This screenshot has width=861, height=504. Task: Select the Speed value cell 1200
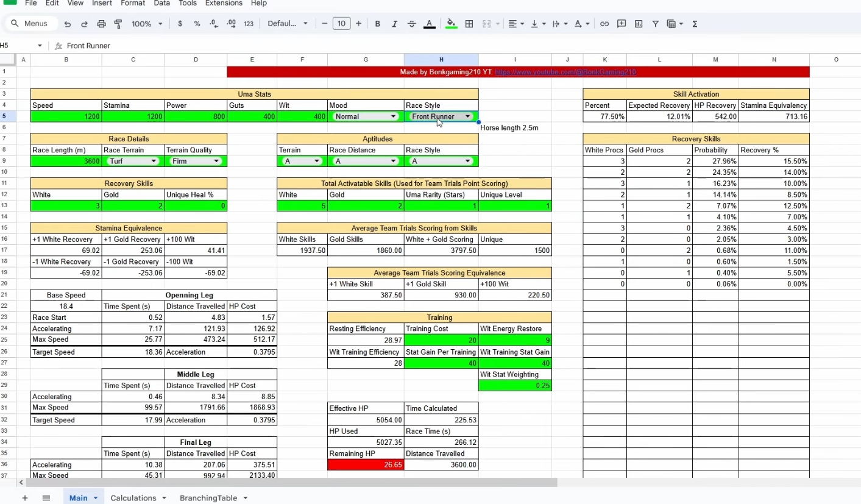coord(66,116)
